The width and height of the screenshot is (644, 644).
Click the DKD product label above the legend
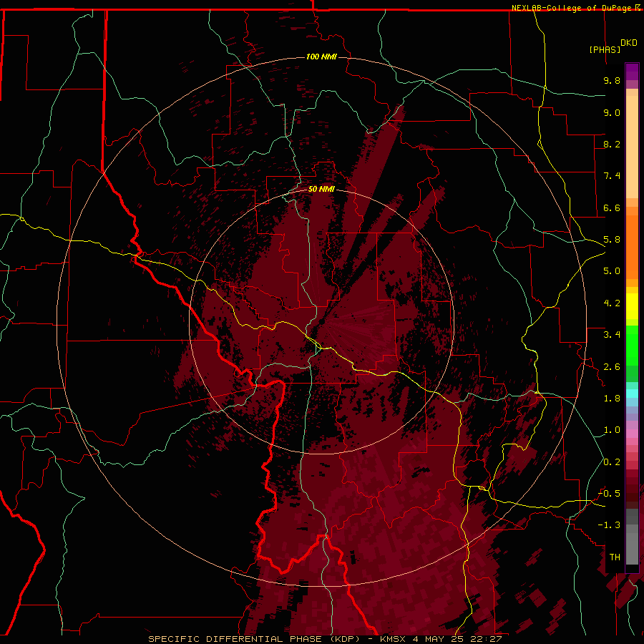point(628,43)
